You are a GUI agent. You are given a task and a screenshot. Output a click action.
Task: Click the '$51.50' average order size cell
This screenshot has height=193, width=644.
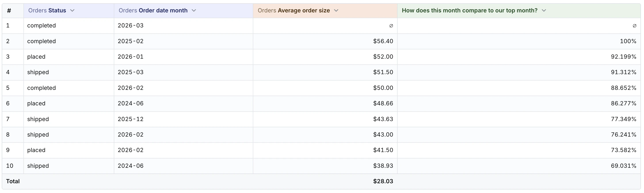tap(325, 72)
